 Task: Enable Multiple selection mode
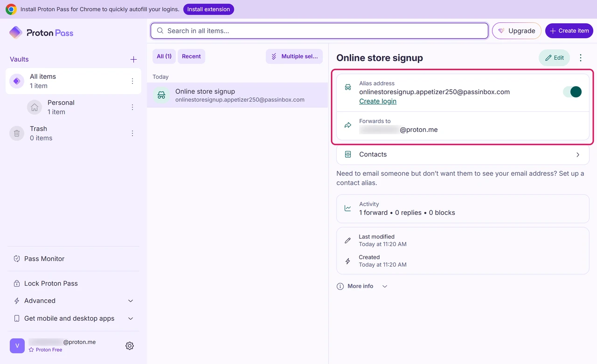(x=294, y=56)
